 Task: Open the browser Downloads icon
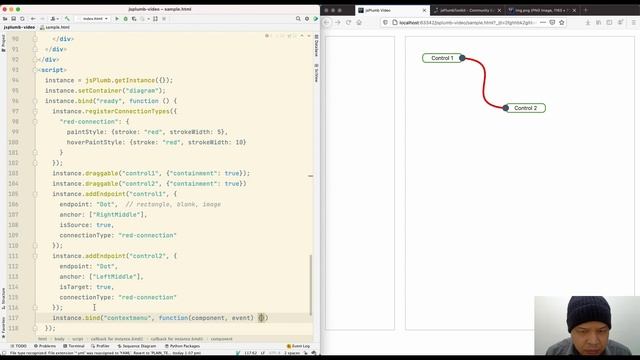(588, 23)
